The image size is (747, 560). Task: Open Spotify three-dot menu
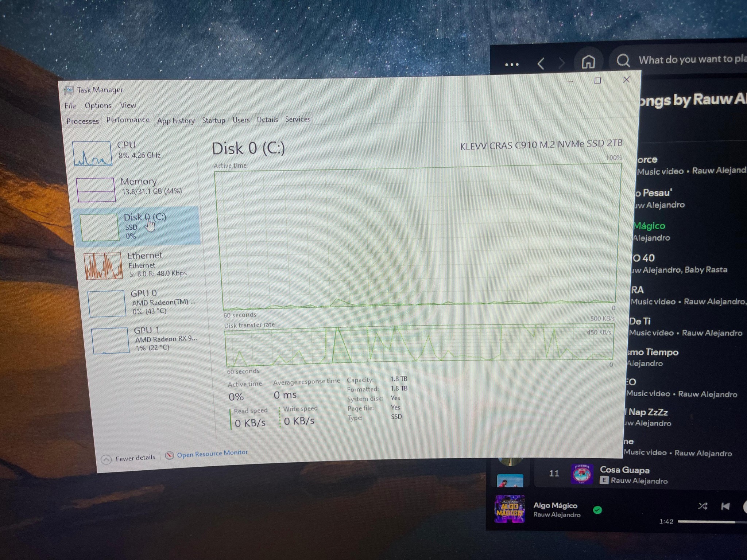click(512, 65)
